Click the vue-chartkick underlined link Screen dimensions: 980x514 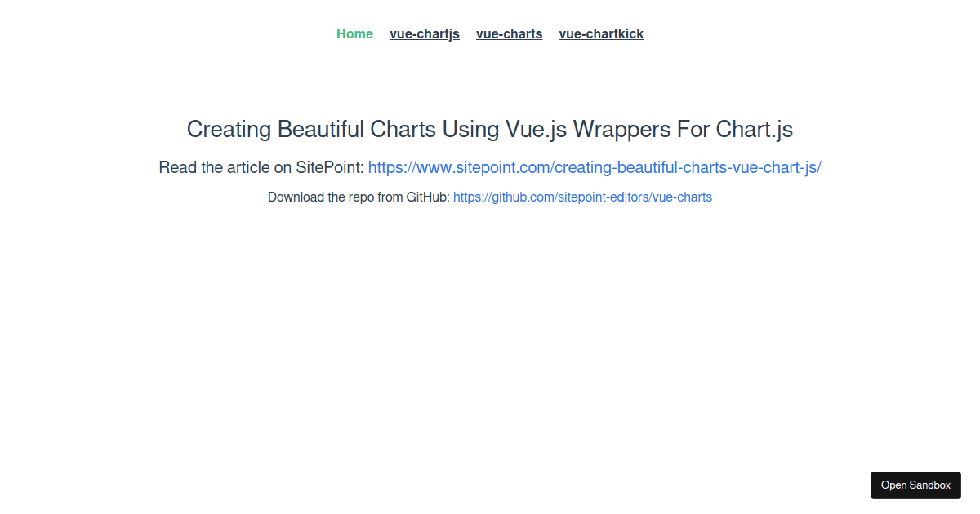click(601, 33)
